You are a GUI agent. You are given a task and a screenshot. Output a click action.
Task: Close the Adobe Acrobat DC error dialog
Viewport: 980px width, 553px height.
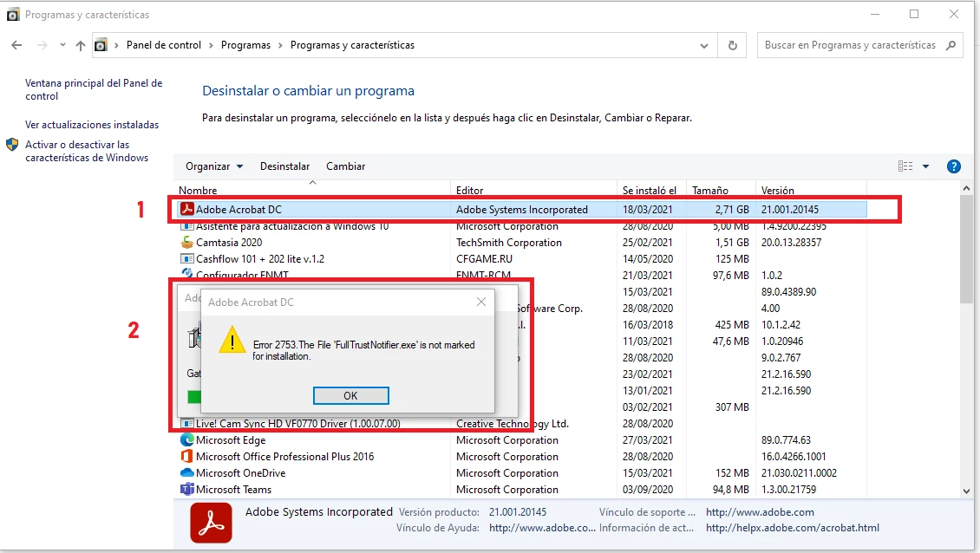coord(481,302)
